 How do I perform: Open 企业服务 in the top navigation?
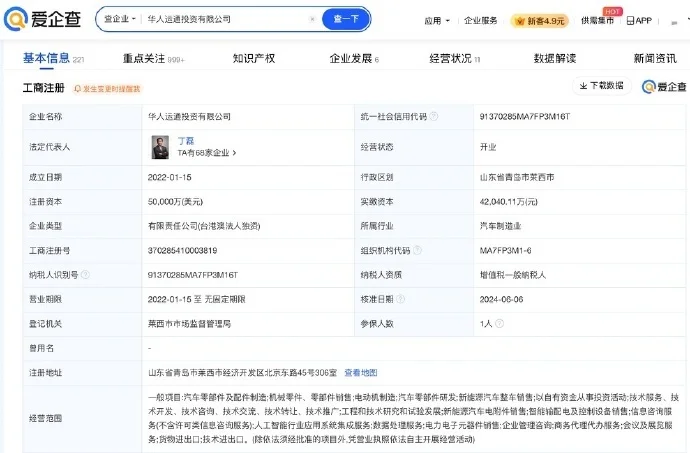[x=481, y=21]
